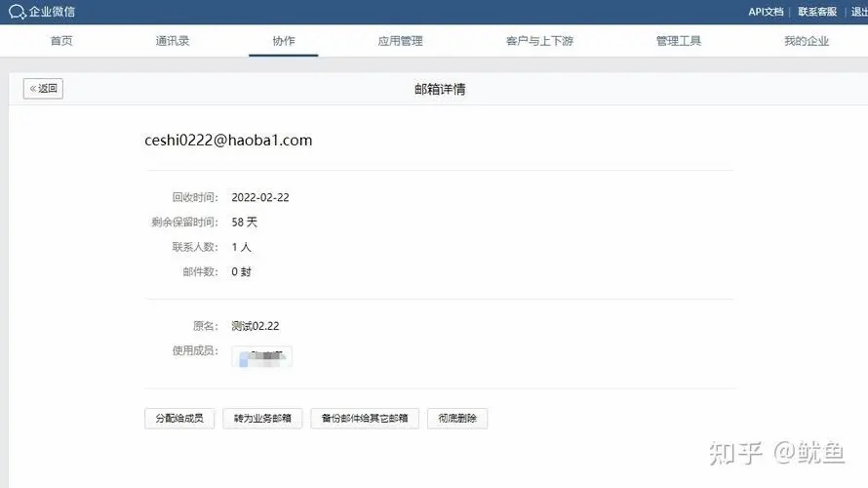Click the 备份邮件给其它邮箱 button
Screen dimensions: 868x488
click(366, 419)
